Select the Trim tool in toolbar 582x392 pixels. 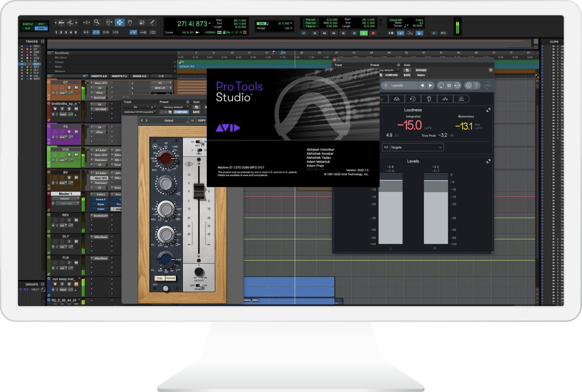pyautogui.click(x=109, y=22)
